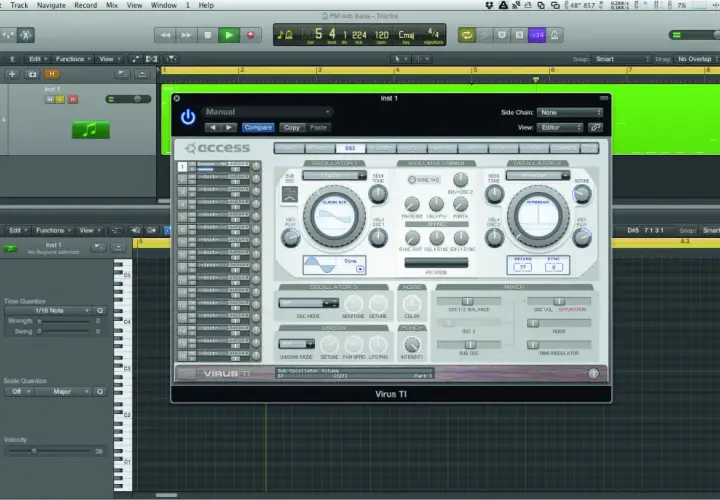The image size is (720, 500).
Task: Rewind the transport in the control bar
Action: pyautogui.click(x=165, y=35)
